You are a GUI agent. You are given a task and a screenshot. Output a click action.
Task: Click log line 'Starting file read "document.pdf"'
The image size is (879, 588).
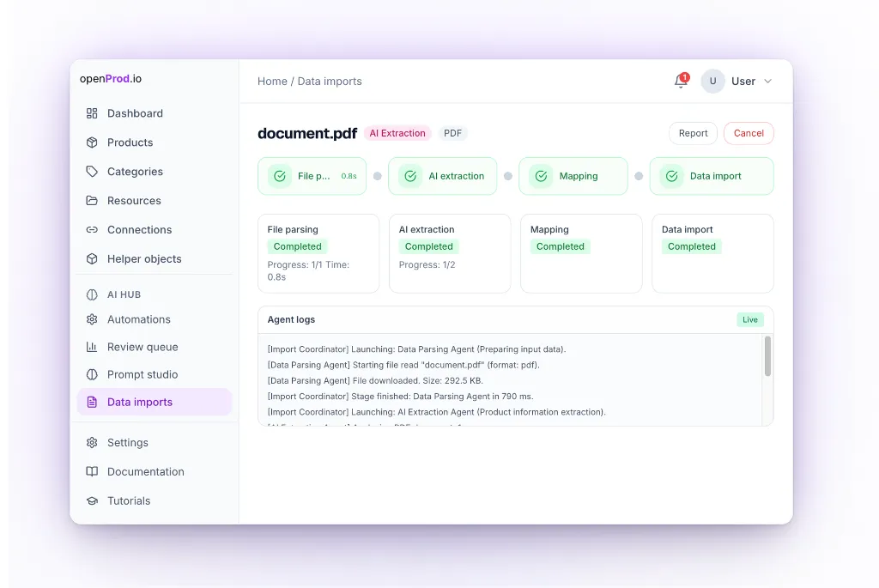403,365
